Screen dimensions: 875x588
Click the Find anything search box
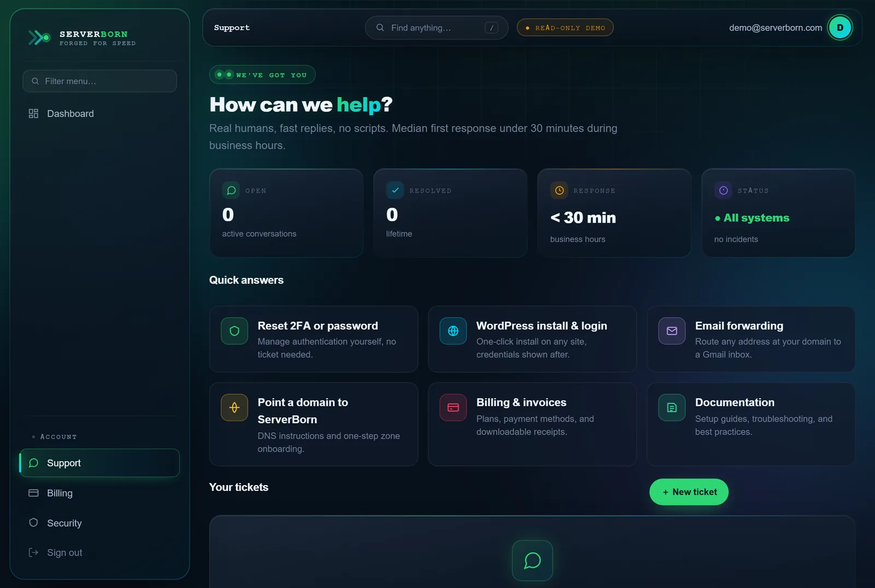(436, 28)
